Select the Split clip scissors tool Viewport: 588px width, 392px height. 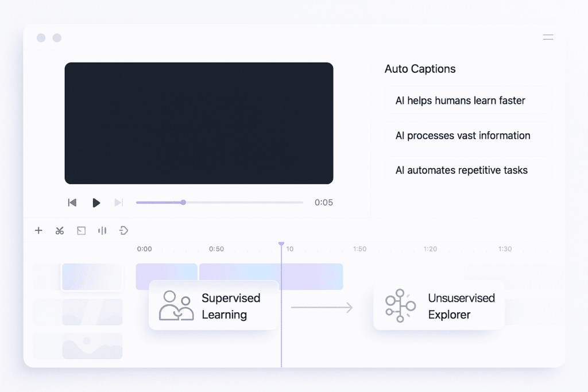pyautogui.click(x=60, y=230)
